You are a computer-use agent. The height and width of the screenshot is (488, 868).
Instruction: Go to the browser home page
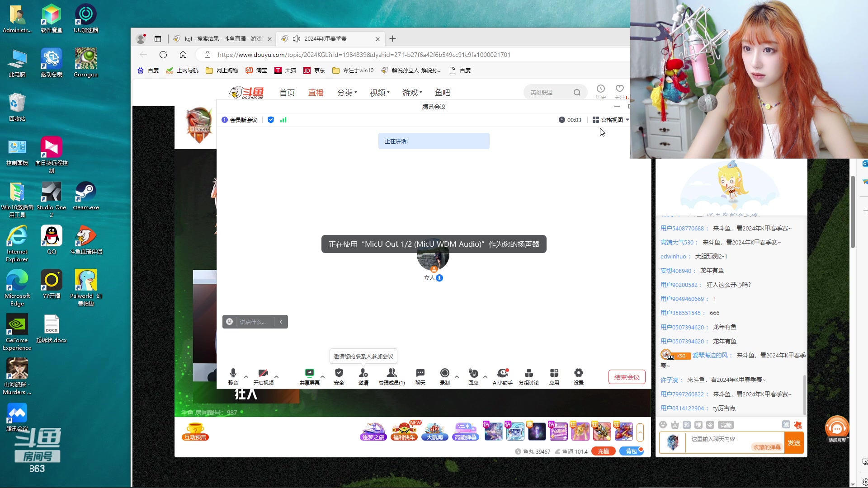point(183,55)
